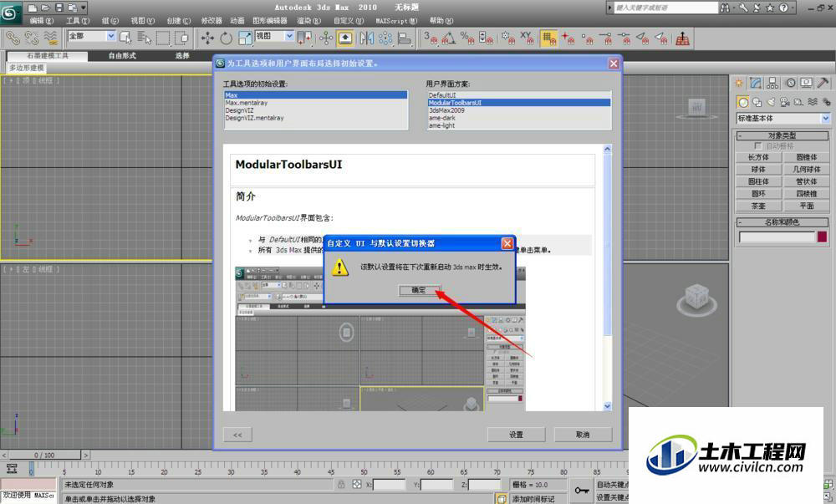Open the 工具(T) menu

click(x=77, y=21)
